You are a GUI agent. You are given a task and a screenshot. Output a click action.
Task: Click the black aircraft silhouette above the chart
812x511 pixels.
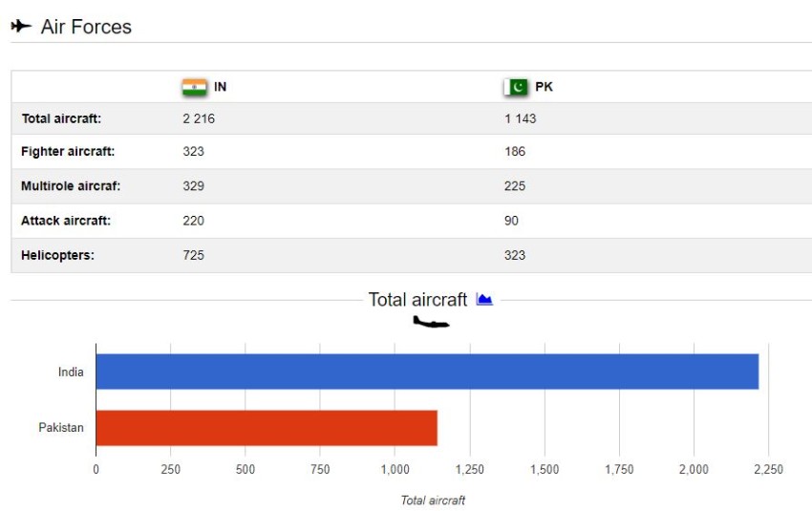[430, 322]
